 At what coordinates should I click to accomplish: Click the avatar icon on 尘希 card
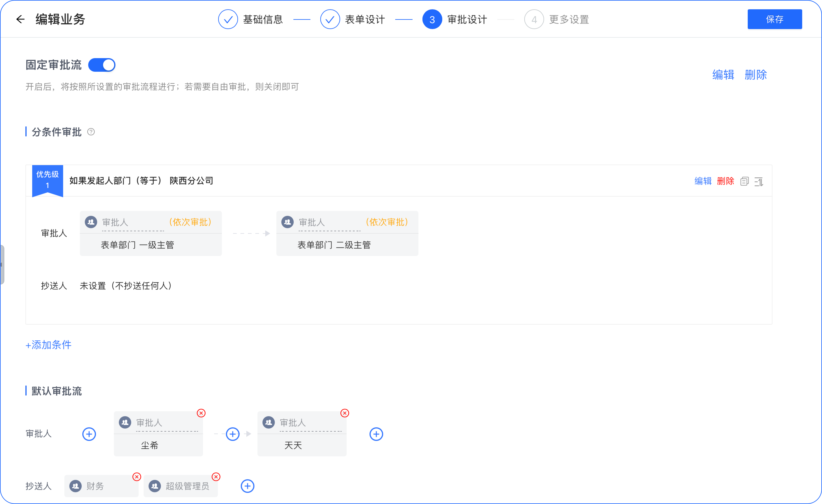pos(125,422)
